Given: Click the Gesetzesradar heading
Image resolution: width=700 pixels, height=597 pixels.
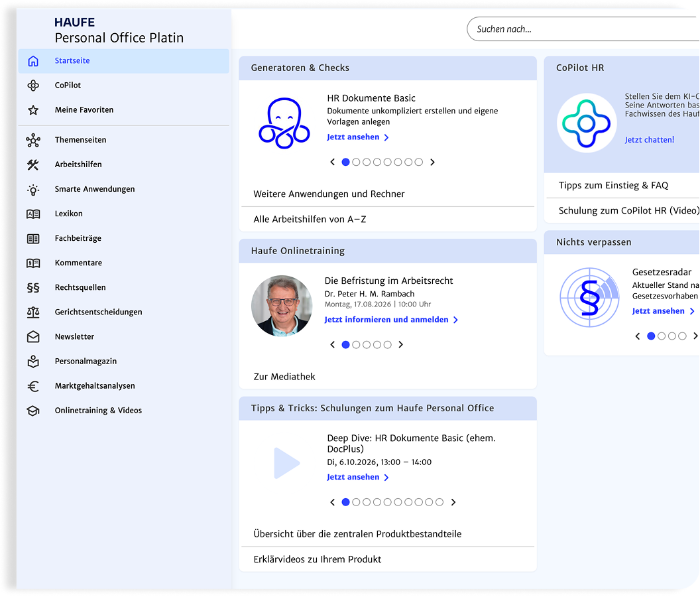Looking at the screenshot, I should 662,272.
